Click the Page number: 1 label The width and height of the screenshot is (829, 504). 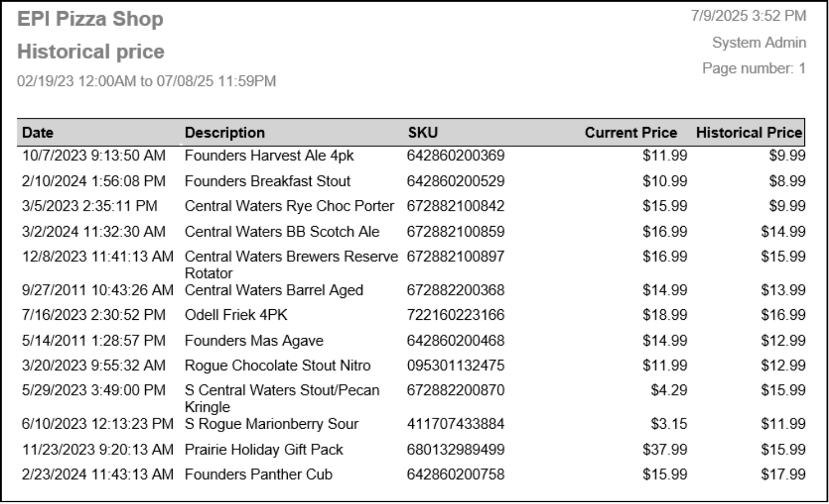(x=754, y=69)
